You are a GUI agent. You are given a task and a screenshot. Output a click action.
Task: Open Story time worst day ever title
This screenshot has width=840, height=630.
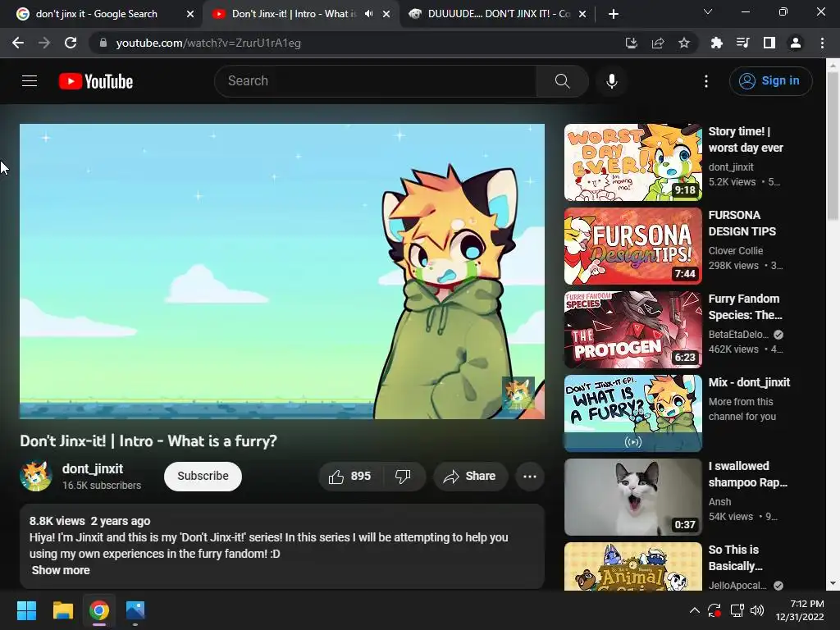(746, 139)
